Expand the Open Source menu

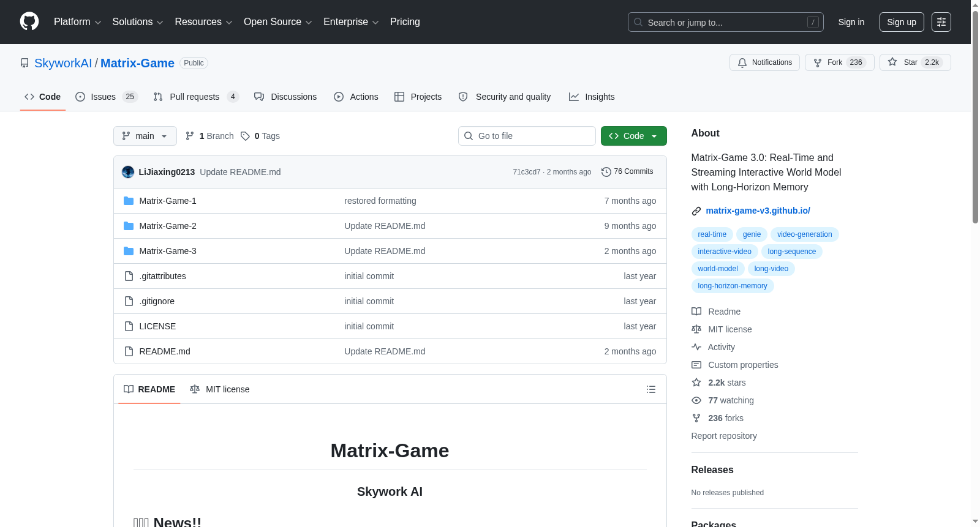coord(278,22)
